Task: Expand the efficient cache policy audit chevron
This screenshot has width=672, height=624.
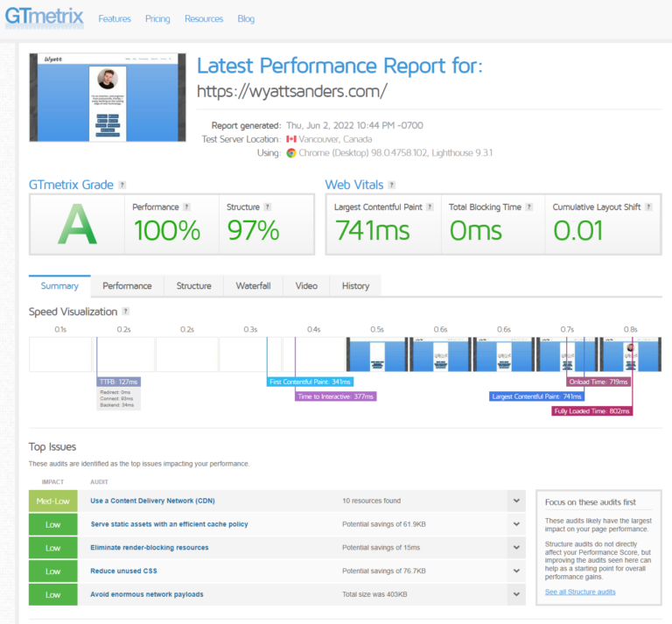Action: click(x=516, y=524)
